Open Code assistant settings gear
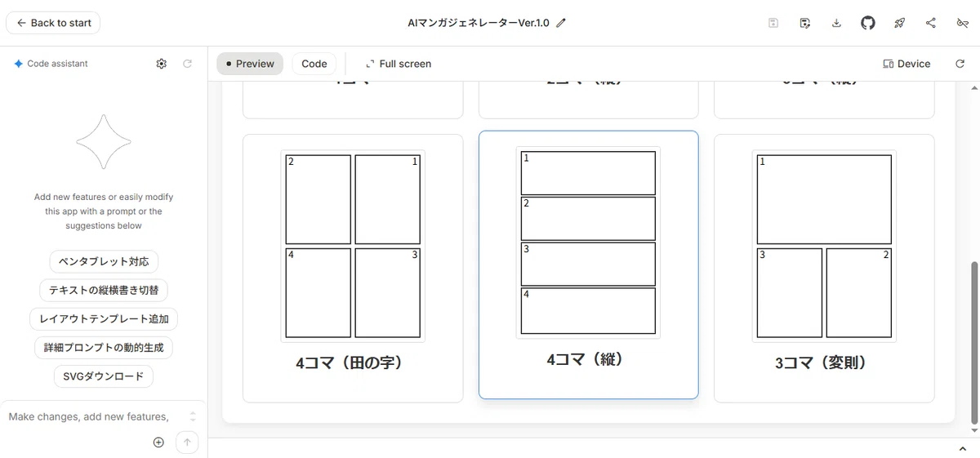980x458 pixels. click(162, 64)
